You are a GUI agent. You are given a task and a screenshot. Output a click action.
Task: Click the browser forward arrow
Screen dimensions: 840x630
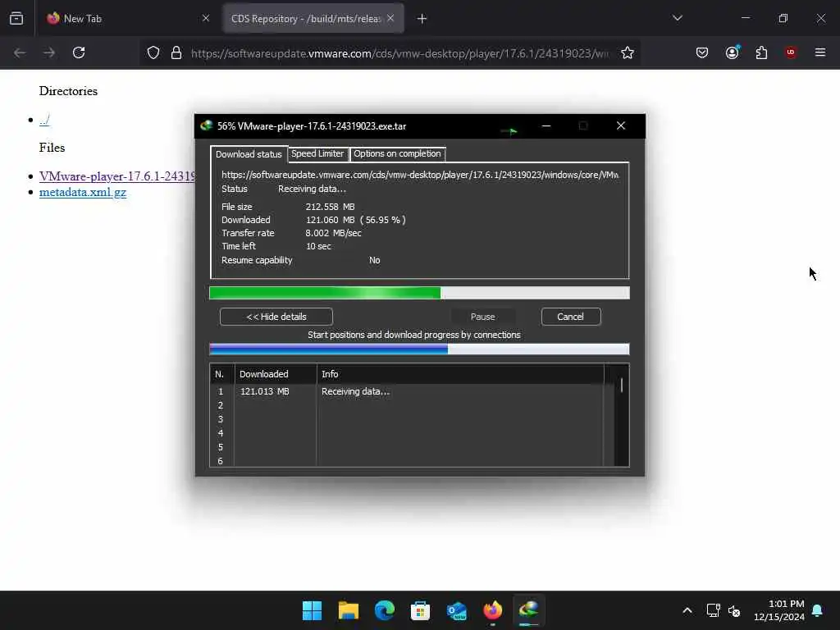[x=49, y=52]
